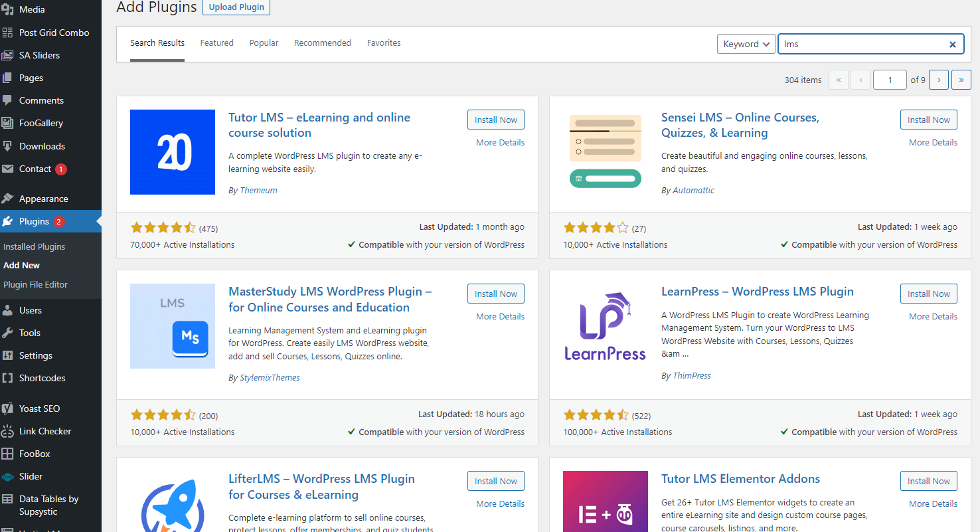980x532 pixels.
Task: Click the Contact envelope icon
Action: [x=7, y=169]
